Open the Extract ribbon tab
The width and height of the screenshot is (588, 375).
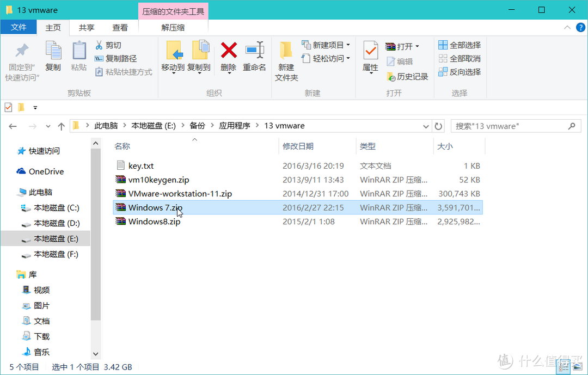click(x=173, y=27)
